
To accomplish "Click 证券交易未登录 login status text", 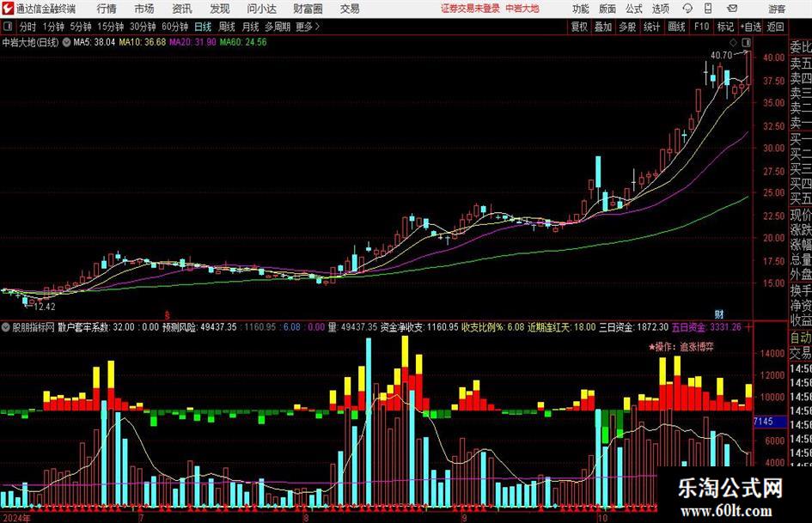I will (470, 9).
